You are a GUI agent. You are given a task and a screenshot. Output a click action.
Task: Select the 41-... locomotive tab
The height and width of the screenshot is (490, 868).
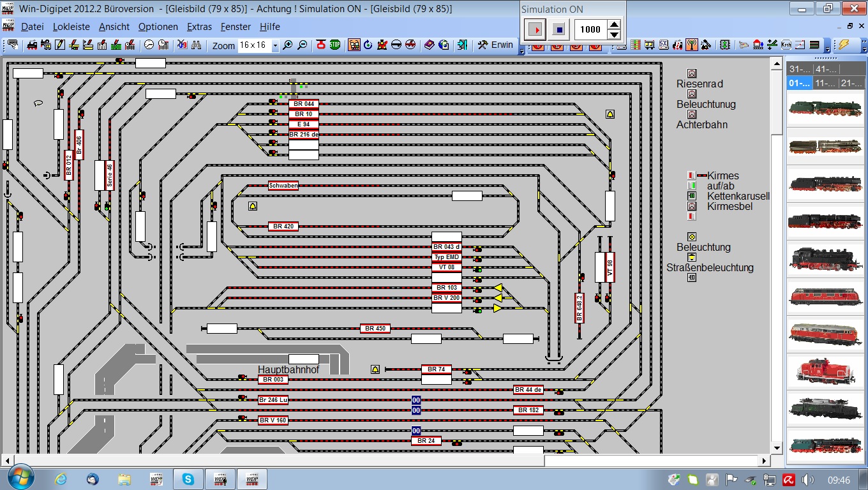click(826, 69)
